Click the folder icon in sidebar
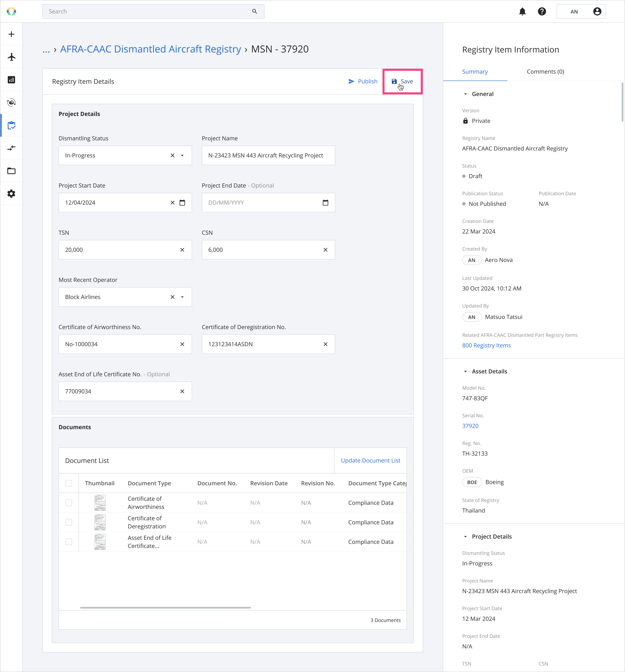The width and height of the screenshot is (625, 672). click(12, 171)
